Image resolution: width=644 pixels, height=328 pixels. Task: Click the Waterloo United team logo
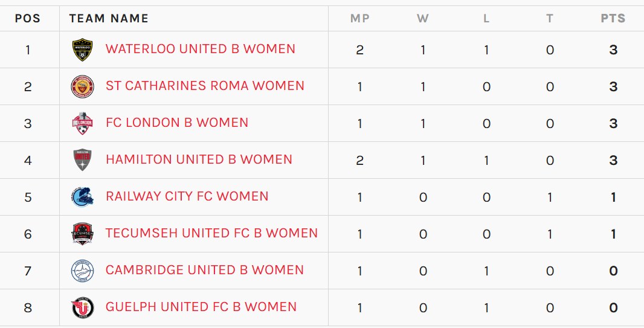(82, 50)
